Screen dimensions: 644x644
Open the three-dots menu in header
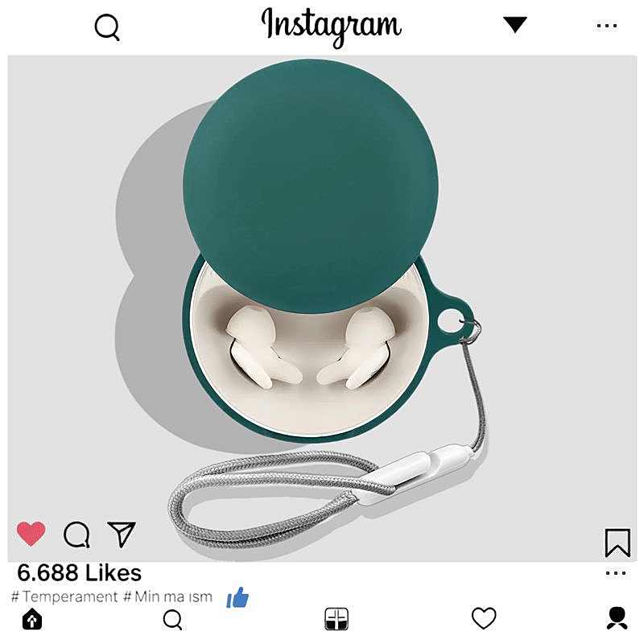pyautogui.click(x=607, y=26)
